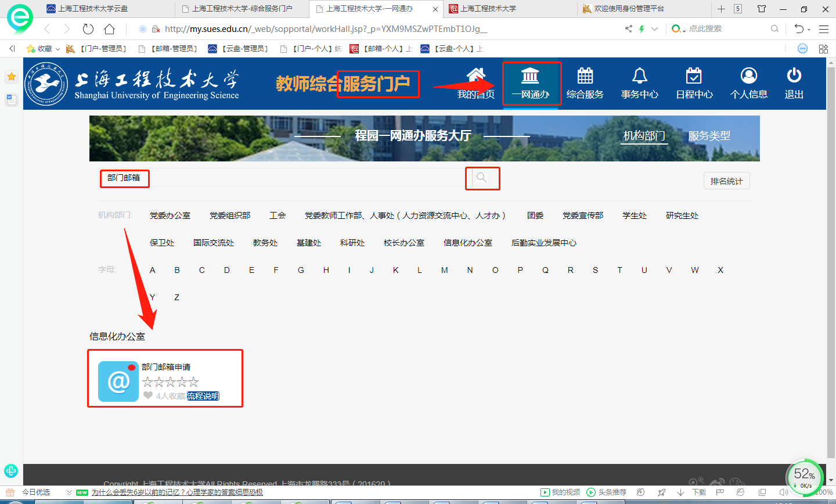
Task: Filter services by letter X
Action: (720, 270)
